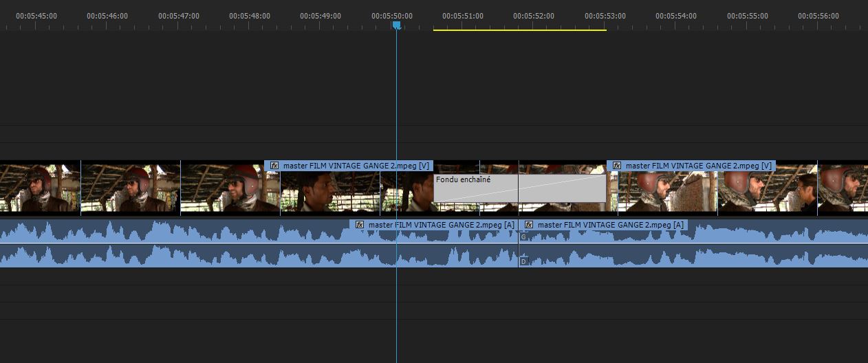Viewport: 868px width, 363px height.
Task: Grab the blue playhead handle on the ruler
Action: 396,25
